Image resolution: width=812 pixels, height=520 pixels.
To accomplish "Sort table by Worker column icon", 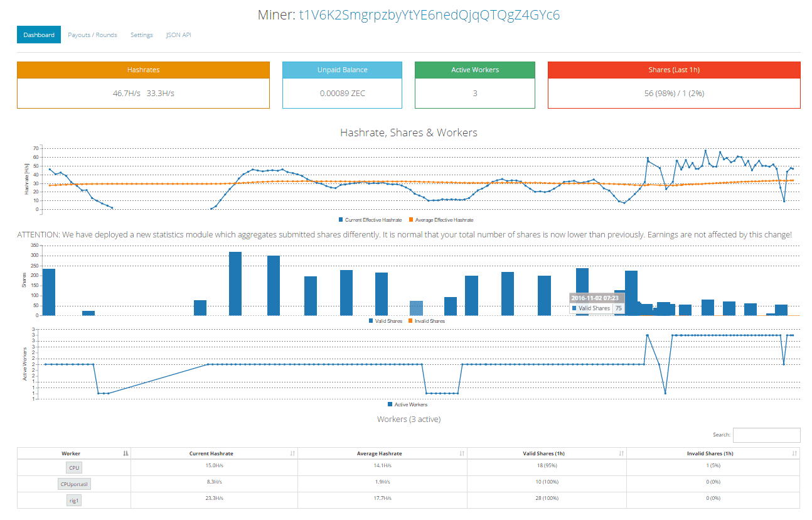I will [x=126, y=453].
